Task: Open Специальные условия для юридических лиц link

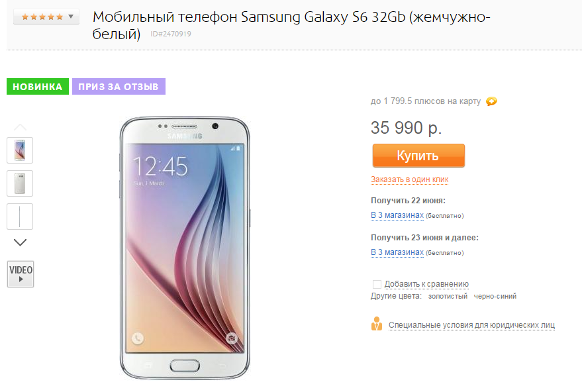Action: pos(471,325)
